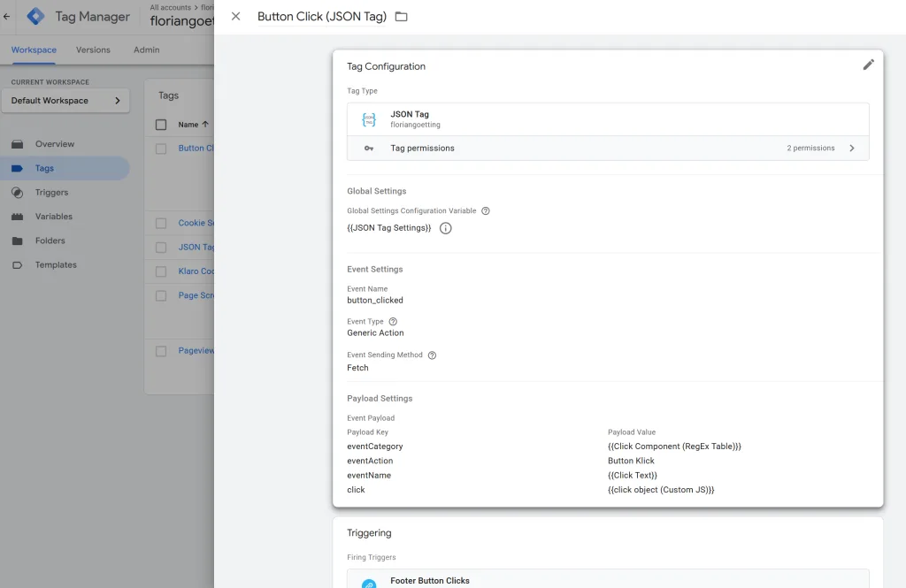906x588 pixels.
Task: Click the folder icon beside tag name
Action: click(x=401, y=17)
